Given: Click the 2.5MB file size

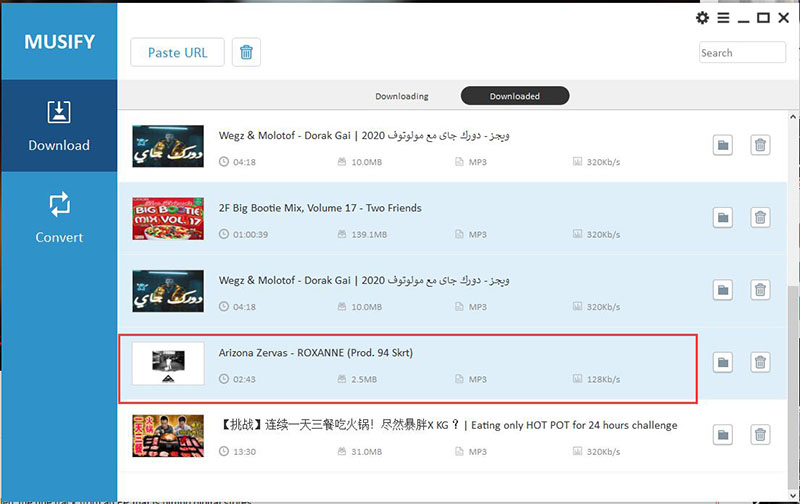Looking at the screenshot, I should click(364, 380).
